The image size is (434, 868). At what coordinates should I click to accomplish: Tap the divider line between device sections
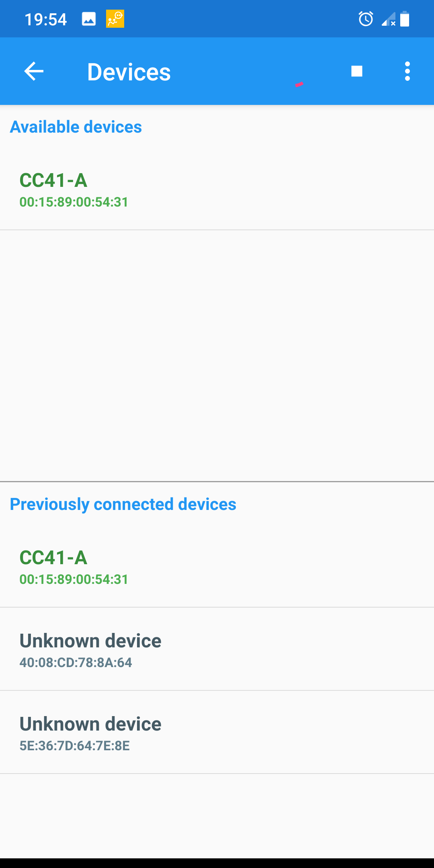click(217, 481)
